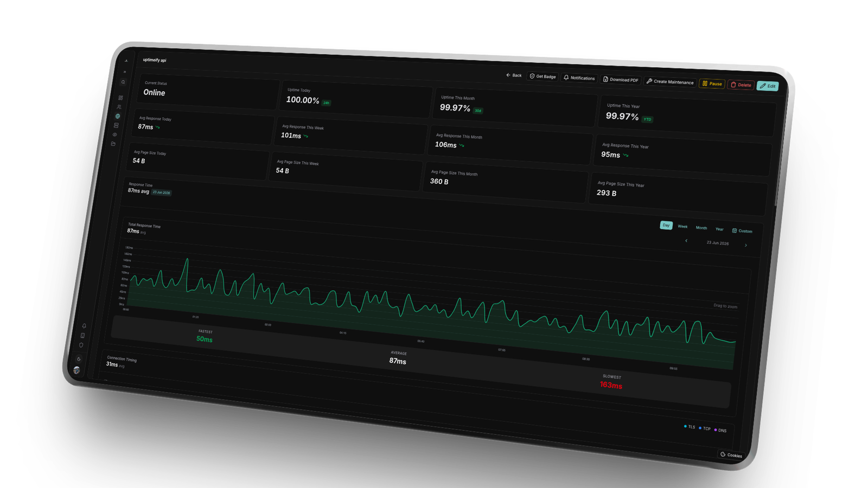Click the 106ms Avg Response This Month value

445,145
